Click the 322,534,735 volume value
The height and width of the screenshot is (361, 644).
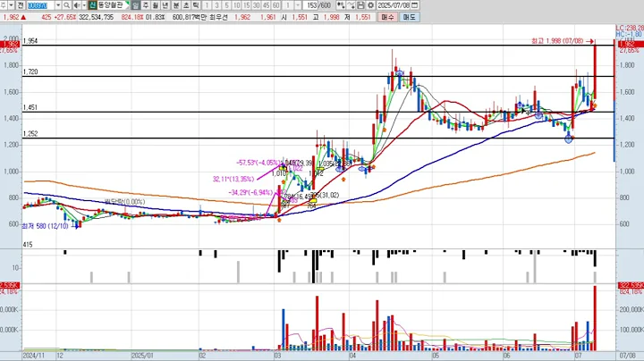(x=96, y=17)
